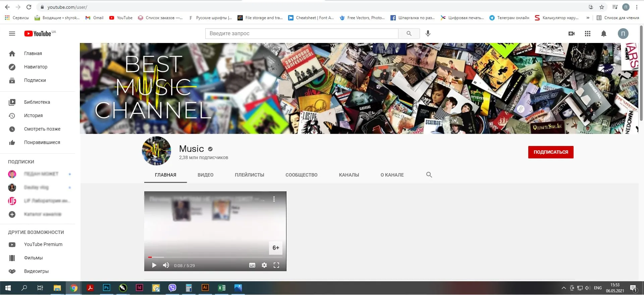Open the create video camera icon

572,34
